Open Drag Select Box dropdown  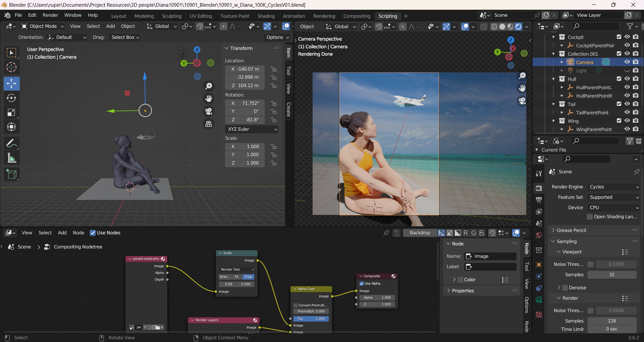click(x=125, y=37)
